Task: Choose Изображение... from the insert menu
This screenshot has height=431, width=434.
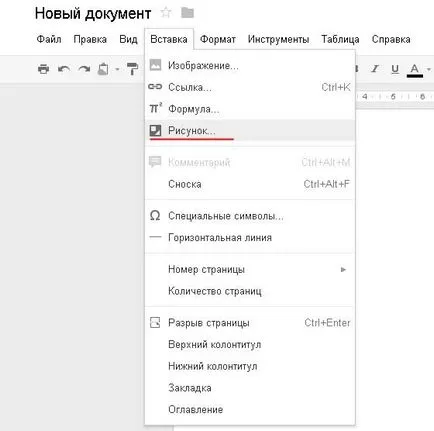Action: click(x=250, y=66)
